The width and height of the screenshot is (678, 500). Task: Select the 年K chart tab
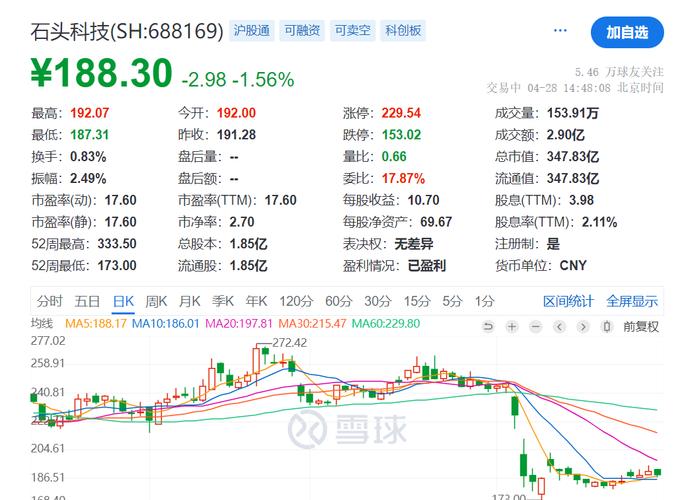[x=256, y=301]
